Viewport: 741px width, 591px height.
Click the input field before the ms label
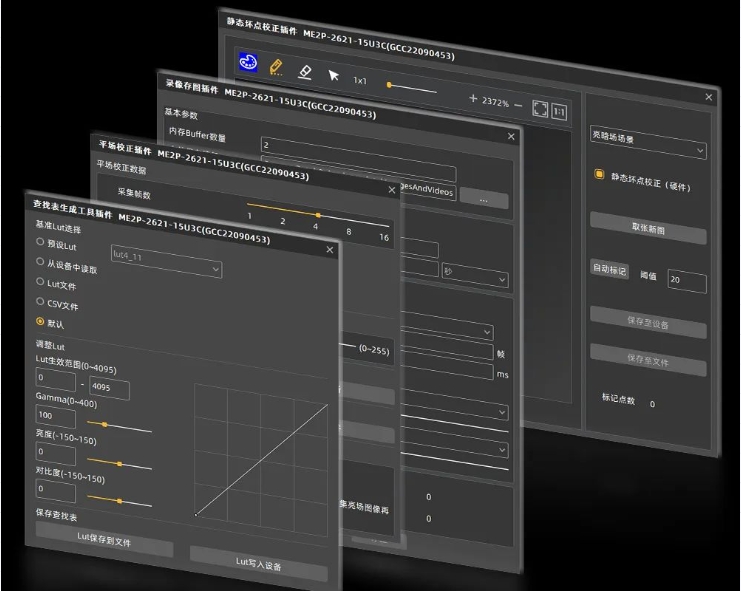pos(447,369)
